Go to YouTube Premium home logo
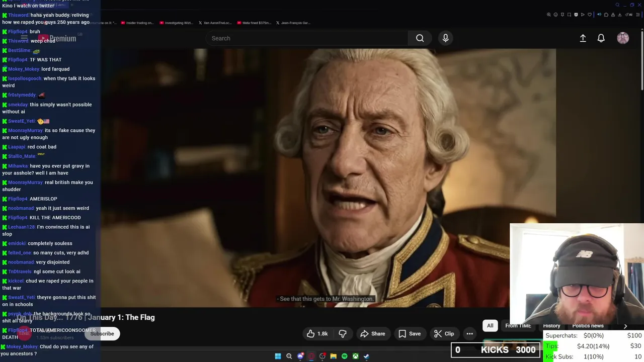This screenshot has height=362, width=644. (x=57, y=38)
